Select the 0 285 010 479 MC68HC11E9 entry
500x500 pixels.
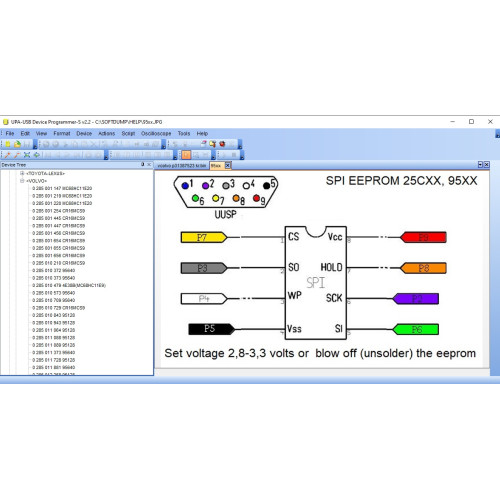click(69, 285)
